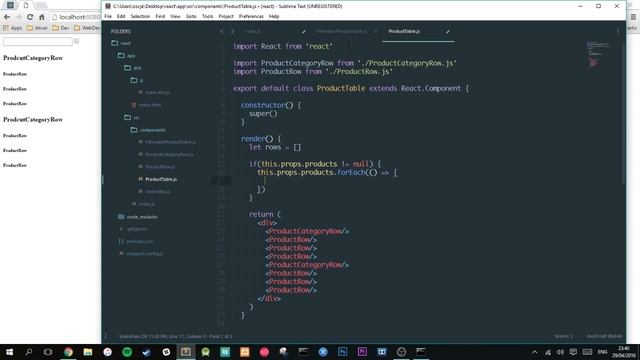
Task: Switch to the first index.js editor tab
Action: (x=252, y=31)
